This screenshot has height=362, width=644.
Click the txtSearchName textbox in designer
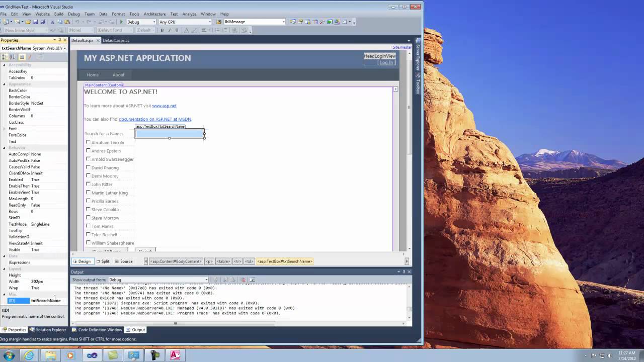point(170,133)
